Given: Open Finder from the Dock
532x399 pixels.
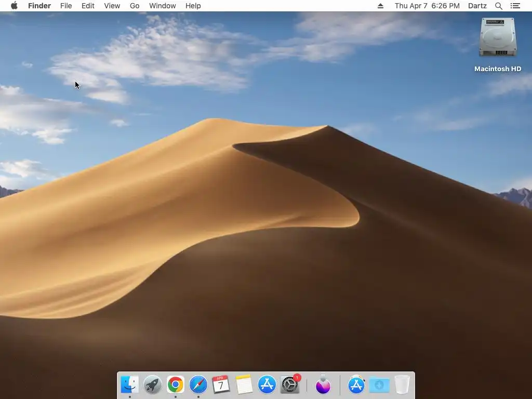Looking at the screenshot, I should pos(129,384).
